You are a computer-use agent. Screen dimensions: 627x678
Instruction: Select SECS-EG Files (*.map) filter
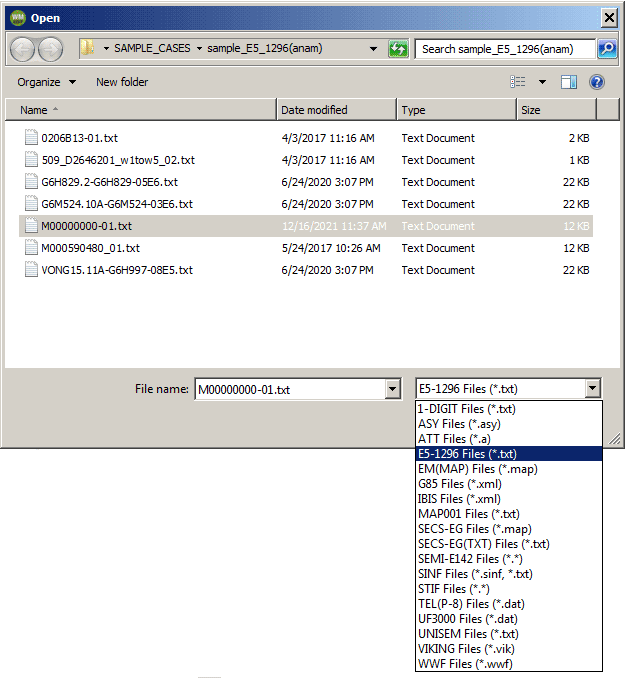coord(509,529)
